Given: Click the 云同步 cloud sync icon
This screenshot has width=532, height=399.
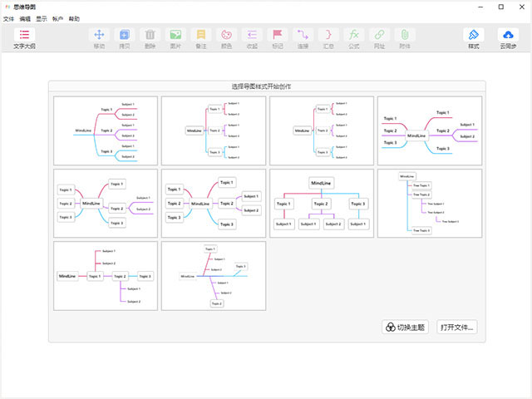Looking at the screenshot, I should (508, 35).
